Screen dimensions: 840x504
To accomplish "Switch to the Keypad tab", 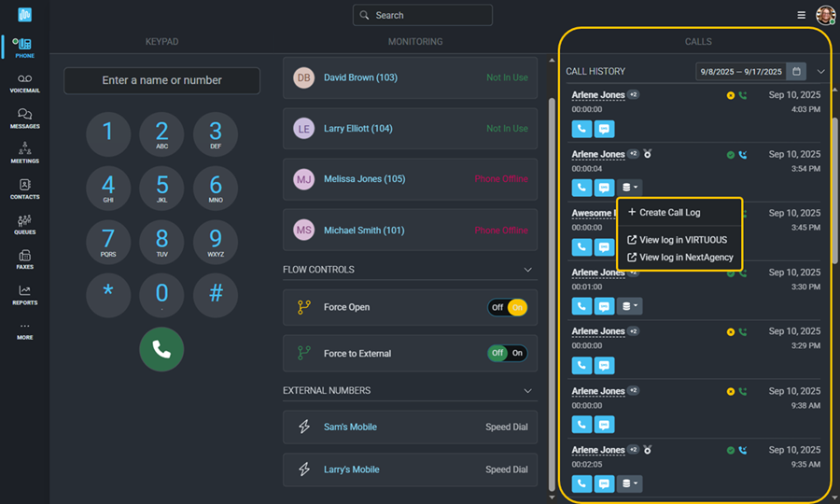I will (161, 41).
